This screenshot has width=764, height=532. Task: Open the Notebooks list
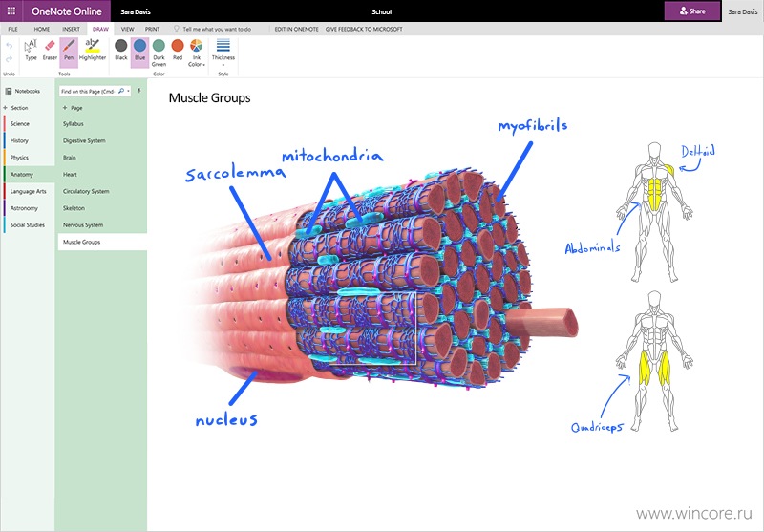[23, 91]
